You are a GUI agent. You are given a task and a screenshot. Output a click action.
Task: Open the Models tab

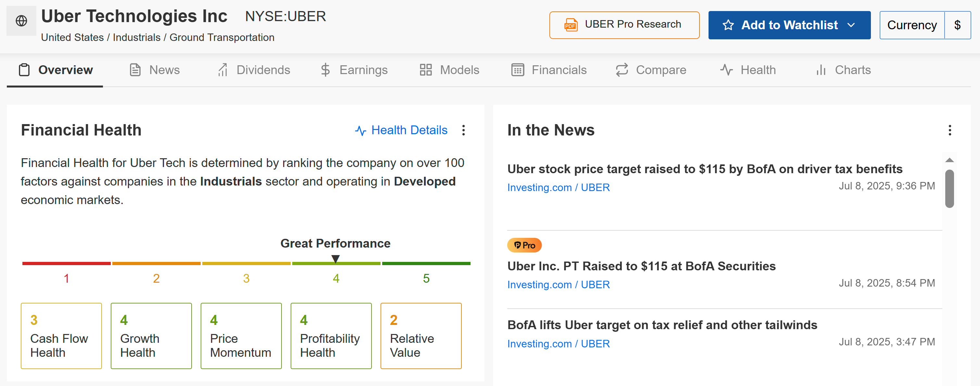pos(449,70)
